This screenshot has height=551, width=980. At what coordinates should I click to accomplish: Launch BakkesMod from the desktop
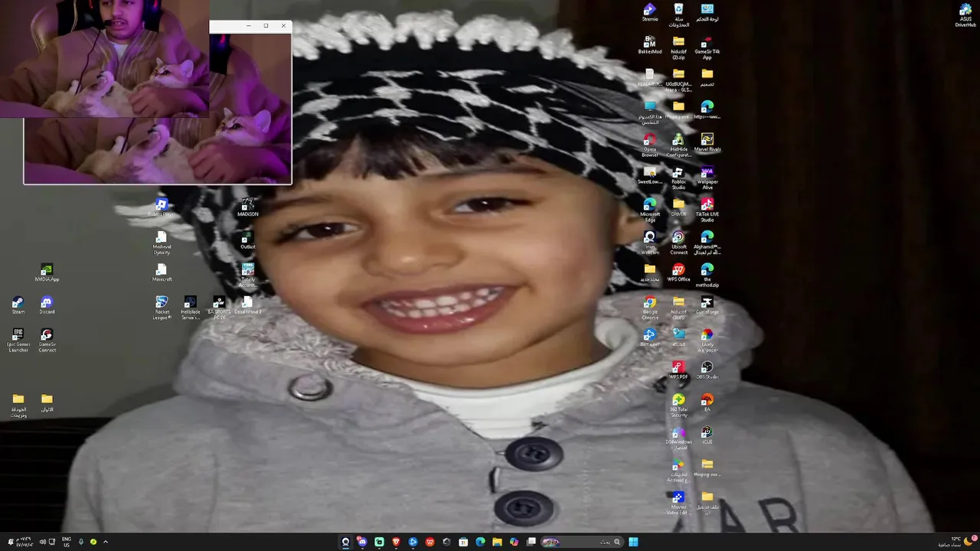point(649,45)
